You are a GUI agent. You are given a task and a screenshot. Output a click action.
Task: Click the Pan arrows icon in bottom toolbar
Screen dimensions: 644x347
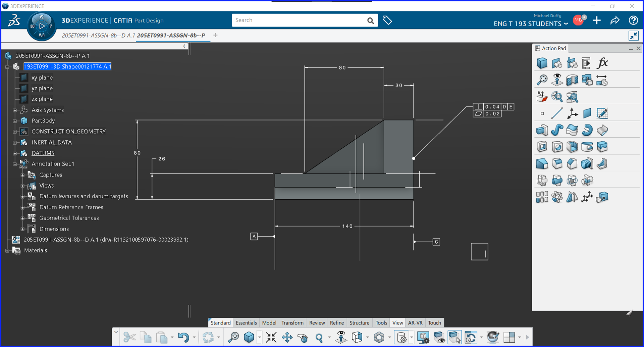pyautogui.click(x=287, y=337)
